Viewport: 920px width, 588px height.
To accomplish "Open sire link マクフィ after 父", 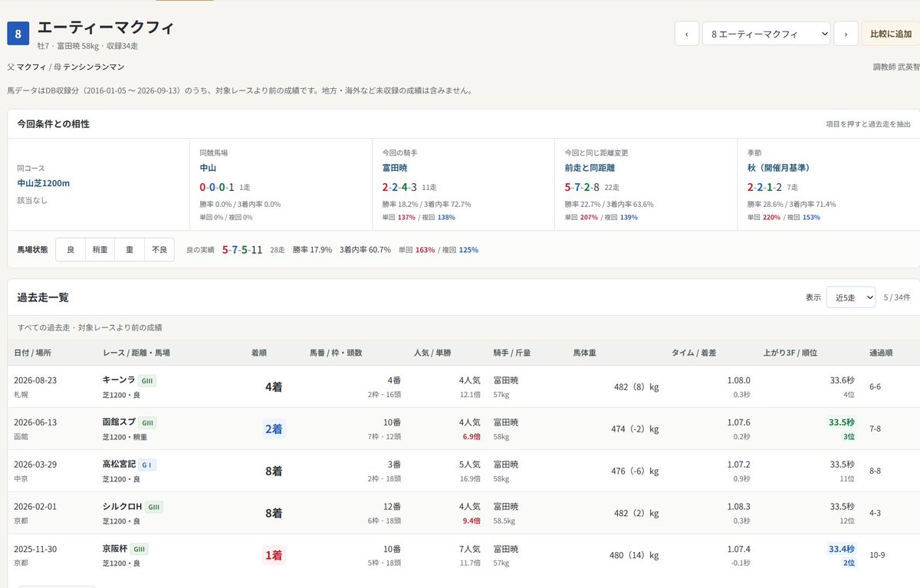I will [31, 67].
